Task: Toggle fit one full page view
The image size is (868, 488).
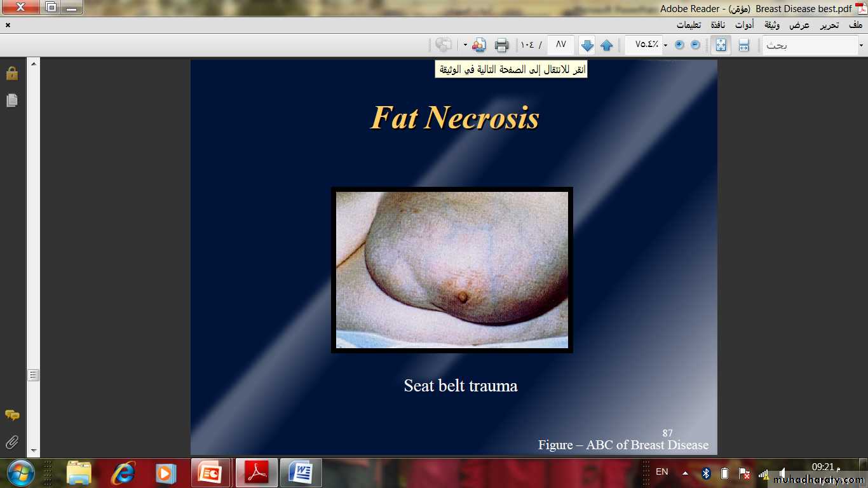Action: (x=721, y=45)
